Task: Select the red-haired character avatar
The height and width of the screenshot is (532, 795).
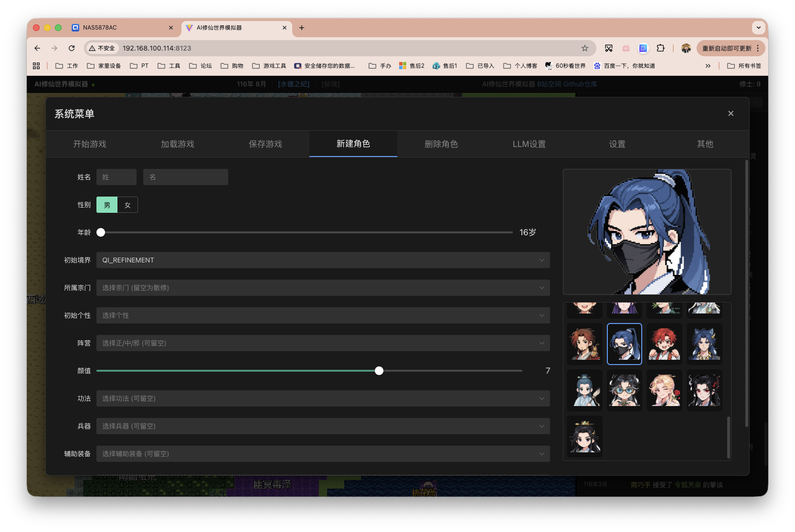Action: click(x=664, y=344)
